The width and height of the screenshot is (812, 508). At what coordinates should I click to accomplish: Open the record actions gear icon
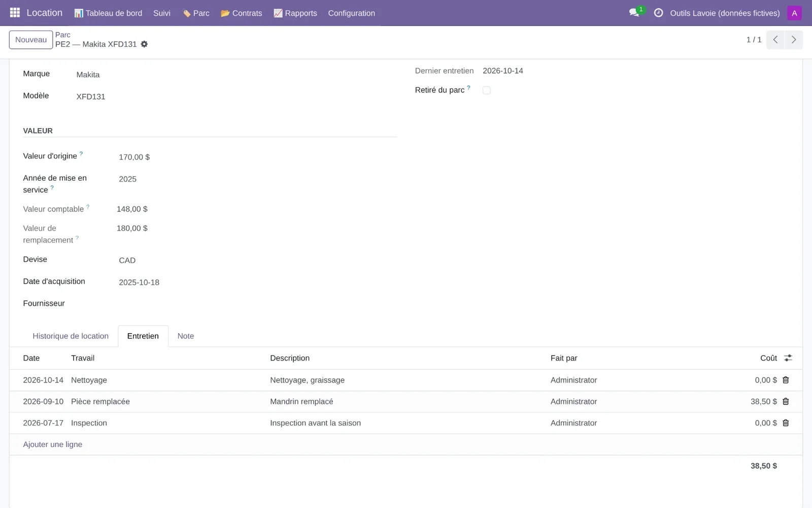tap(144, 44)
